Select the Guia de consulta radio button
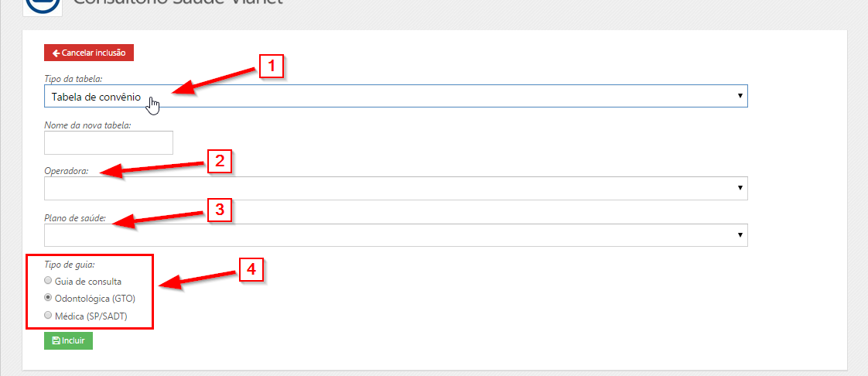Image resolution: width=868 pixels, height=376 pixels. [x=49, y=281]
